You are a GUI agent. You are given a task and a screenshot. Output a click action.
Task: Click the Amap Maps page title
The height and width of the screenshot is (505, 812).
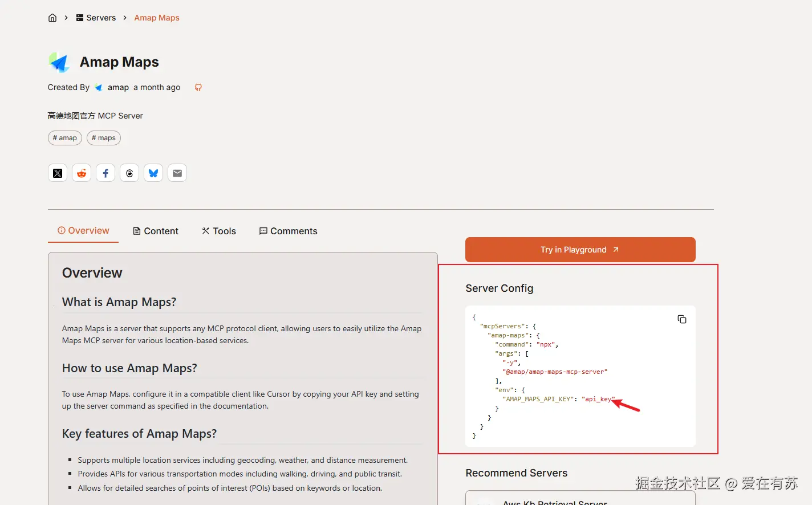point(119,62)
